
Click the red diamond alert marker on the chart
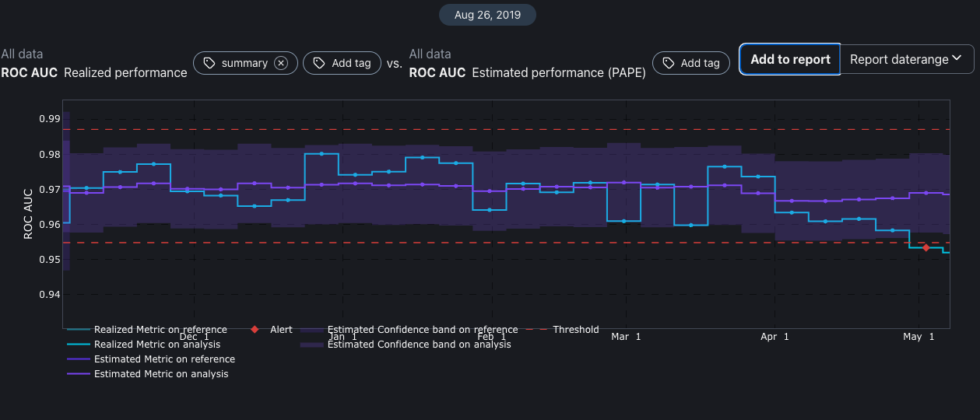point(926,247)
